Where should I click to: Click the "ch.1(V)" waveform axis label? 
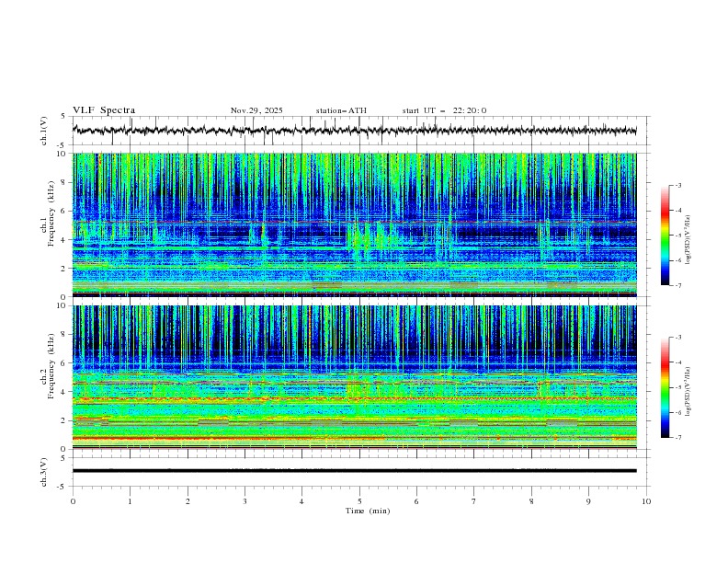point(44,131)
